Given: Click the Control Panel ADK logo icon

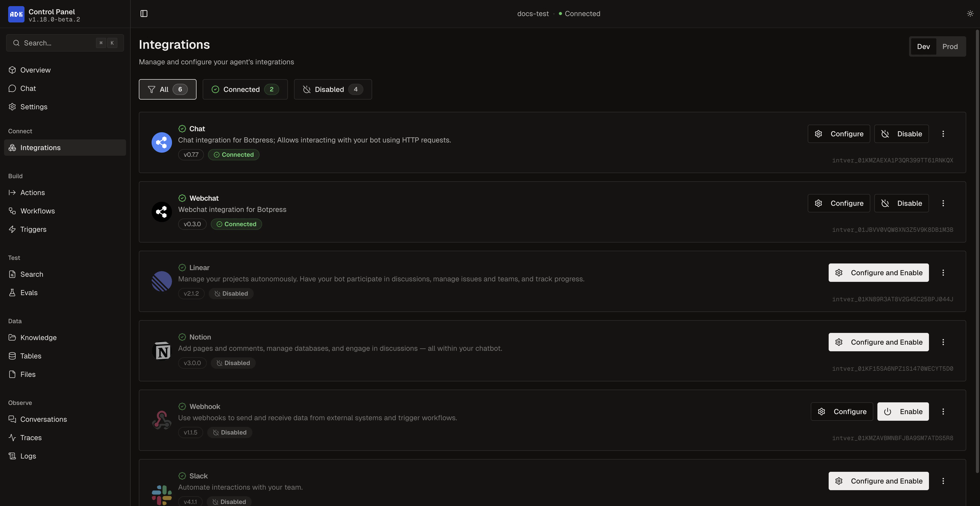Looking at the screenshot, I should point(16,14).
